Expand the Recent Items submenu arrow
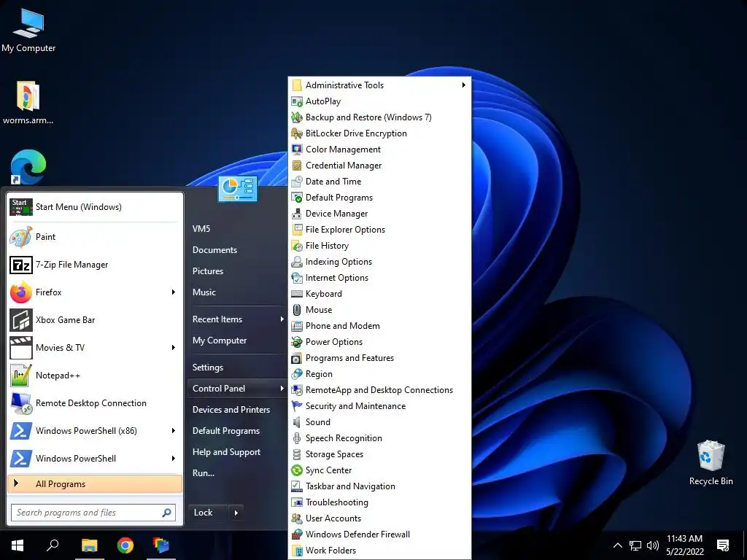The height and width of the screenshot is (560, 747). click(282, 319)
